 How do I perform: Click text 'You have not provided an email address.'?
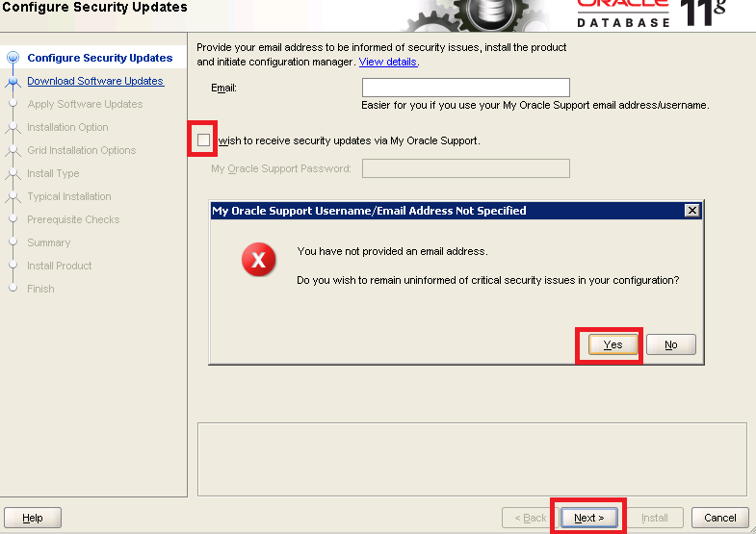(392, 251)
